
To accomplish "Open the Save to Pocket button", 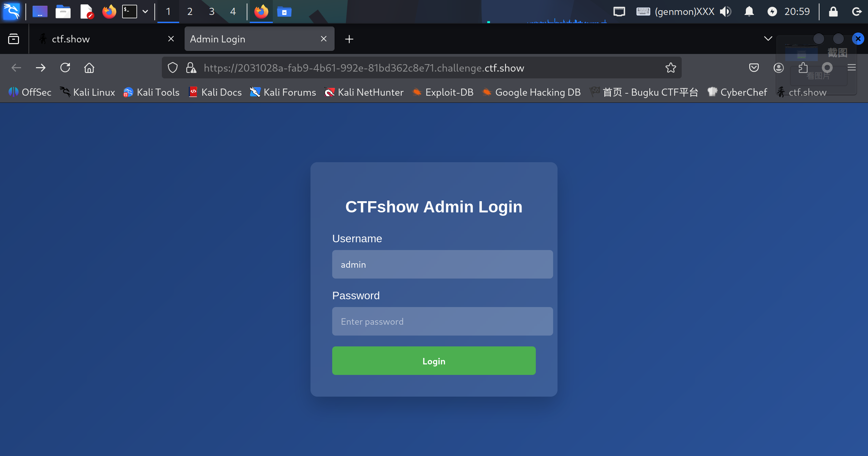I will click(x=754, y=68).
